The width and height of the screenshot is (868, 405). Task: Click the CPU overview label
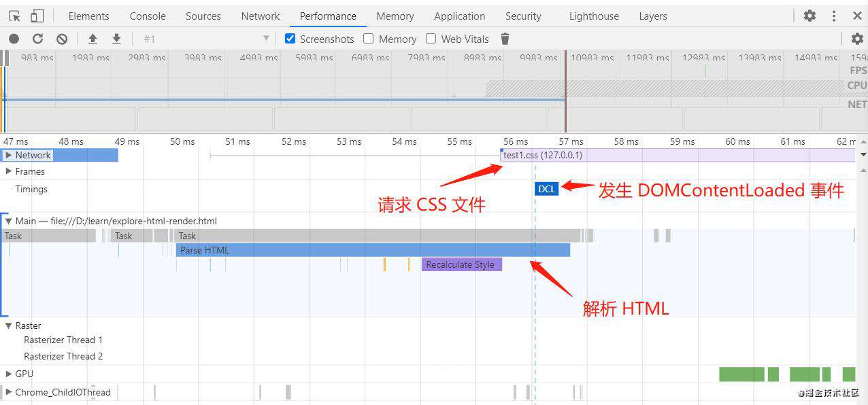(x=856, y=86)
